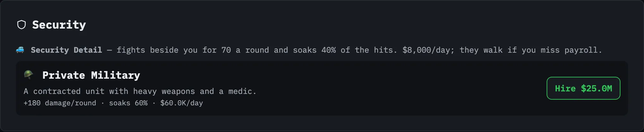This screenshot has width=644, height=132.
Task: Click the $60.0K/day upkeep stat
Action: [x=182, y=103]
